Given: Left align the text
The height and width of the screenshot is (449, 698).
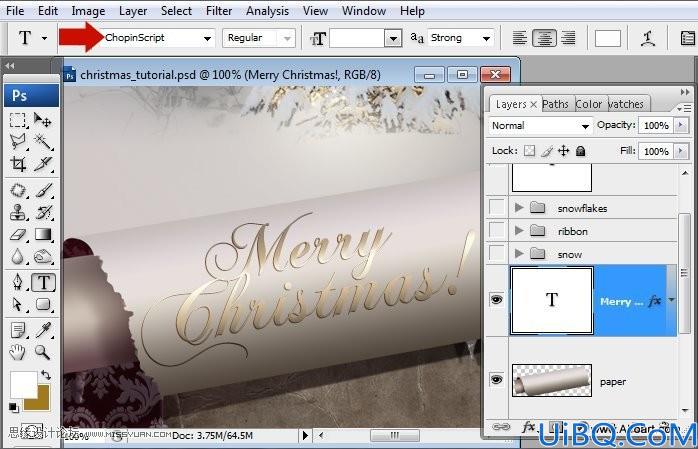Looking at the screenshot, I should click(520, 38).
